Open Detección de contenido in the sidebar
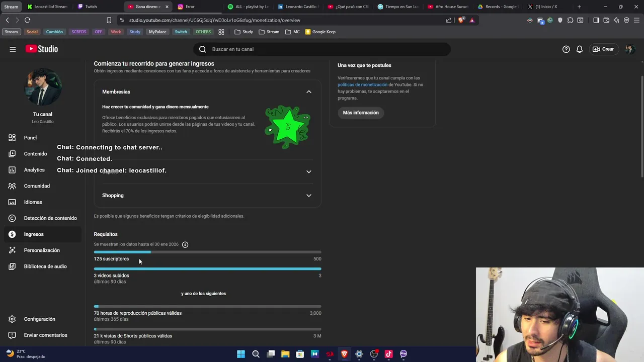 [x=43, y=218]
